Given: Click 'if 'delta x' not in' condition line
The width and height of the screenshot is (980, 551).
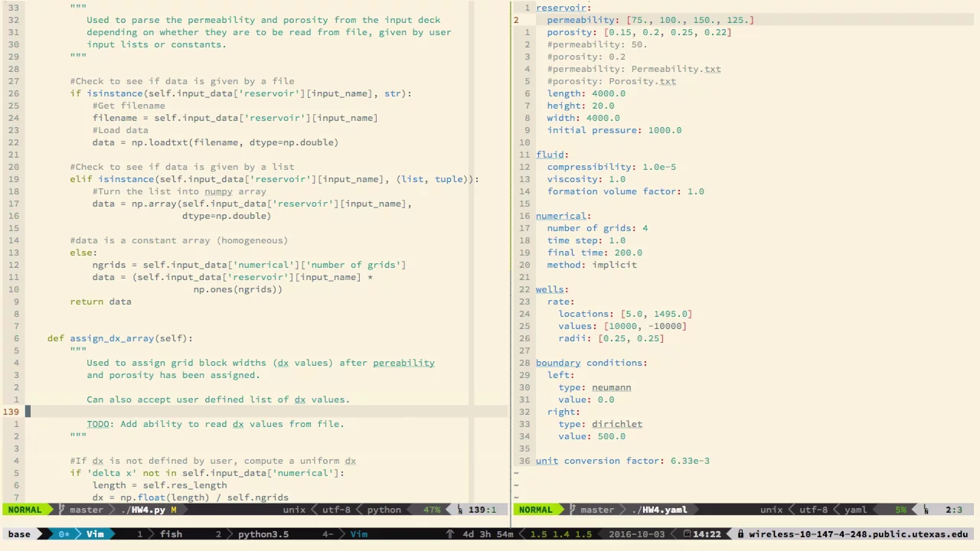Looking at the screenshot, I should tap(207, 473).
